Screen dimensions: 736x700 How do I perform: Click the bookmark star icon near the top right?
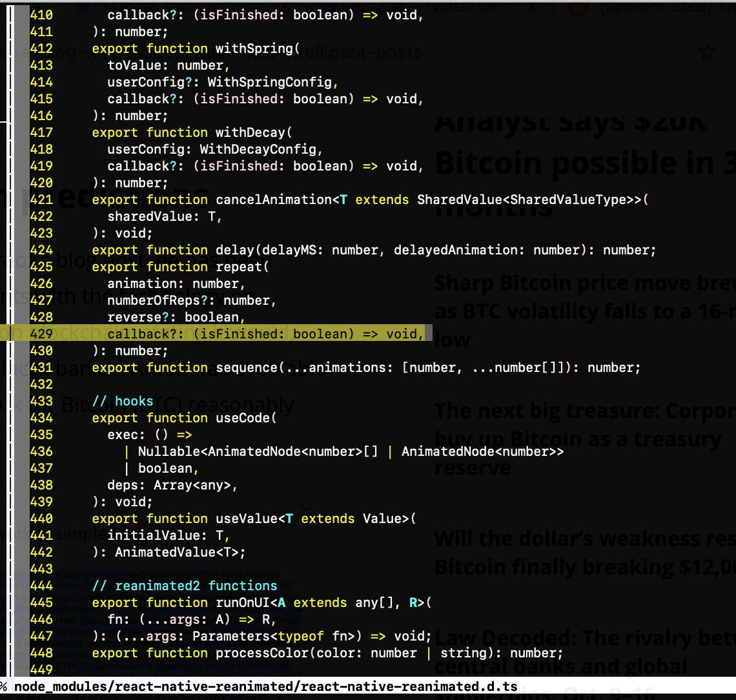(707, 52)
